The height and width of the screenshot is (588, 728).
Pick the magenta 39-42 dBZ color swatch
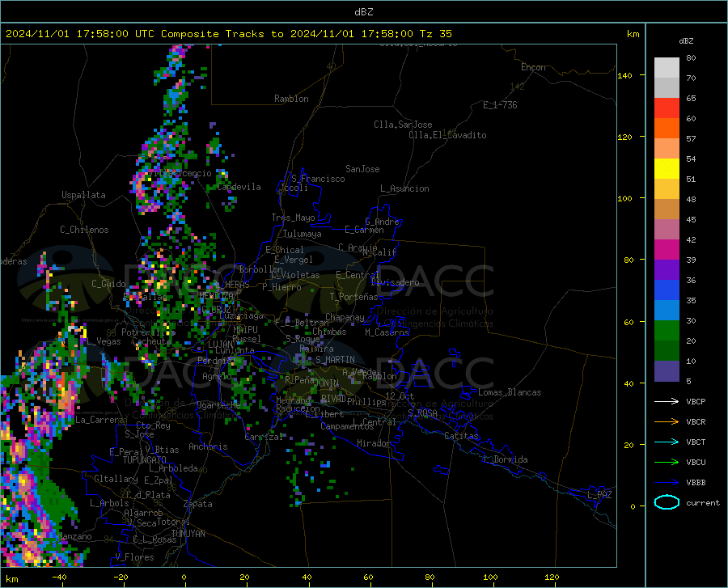click(x=667, y=250)
